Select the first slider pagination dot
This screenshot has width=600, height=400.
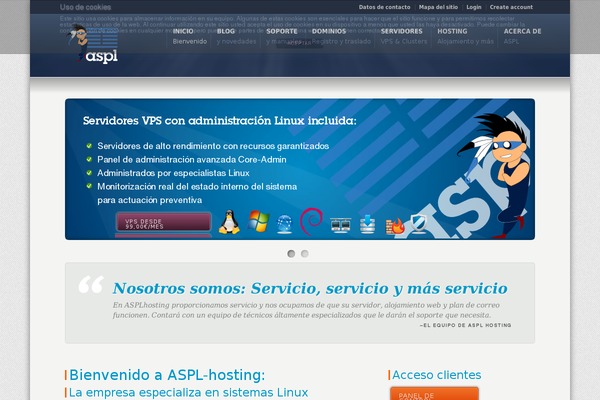(291, 253)
